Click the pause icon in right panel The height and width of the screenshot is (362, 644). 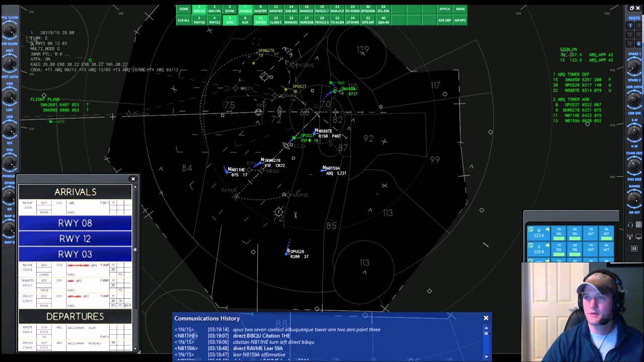[634, 248]
